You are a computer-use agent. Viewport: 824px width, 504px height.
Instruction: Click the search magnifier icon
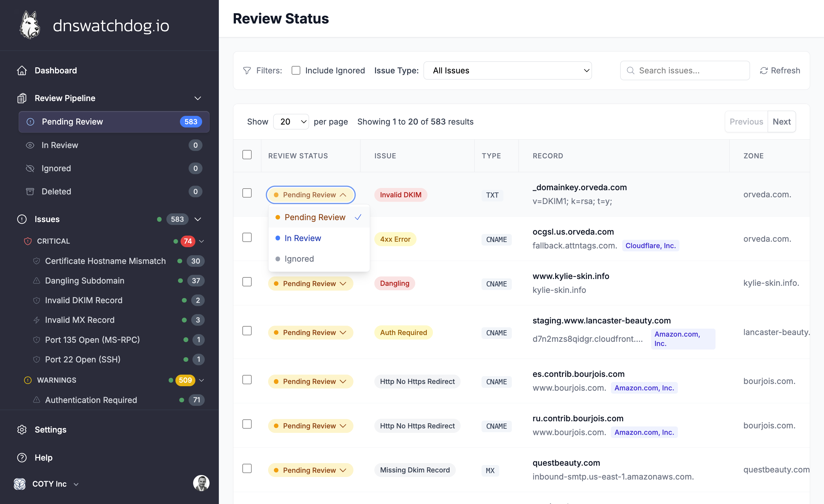[630, 70]
